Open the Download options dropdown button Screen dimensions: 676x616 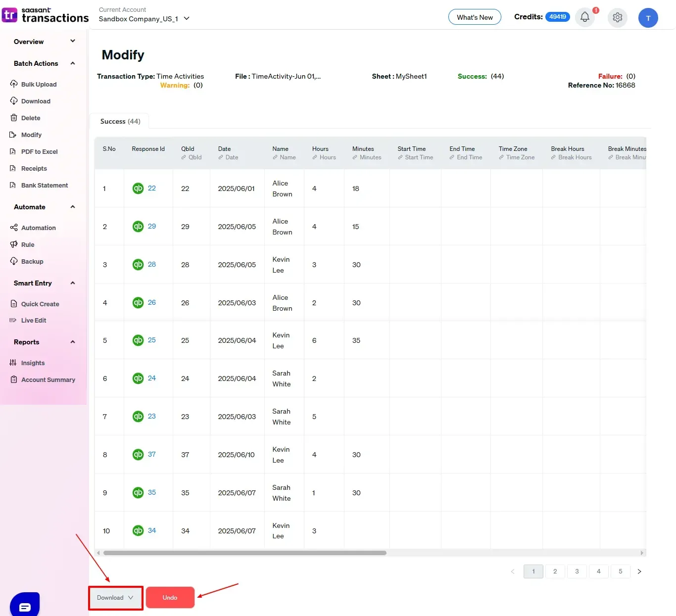coord(116,598)
